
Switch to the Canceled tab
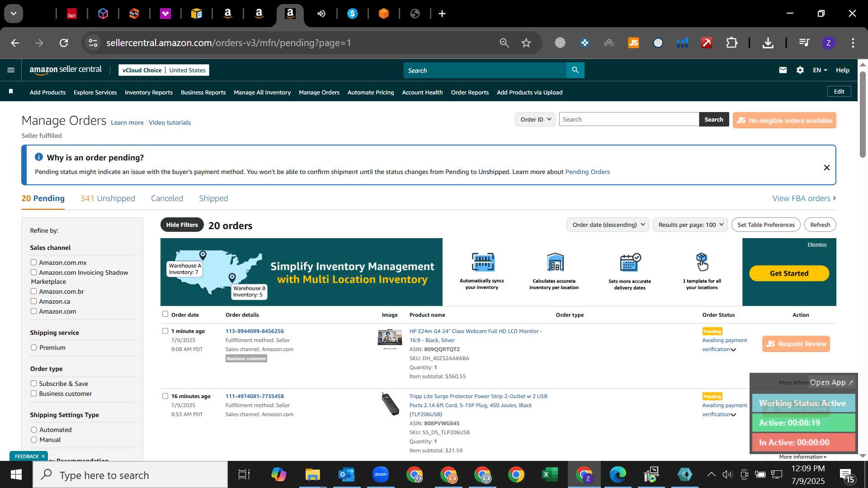tap(167, 198)
